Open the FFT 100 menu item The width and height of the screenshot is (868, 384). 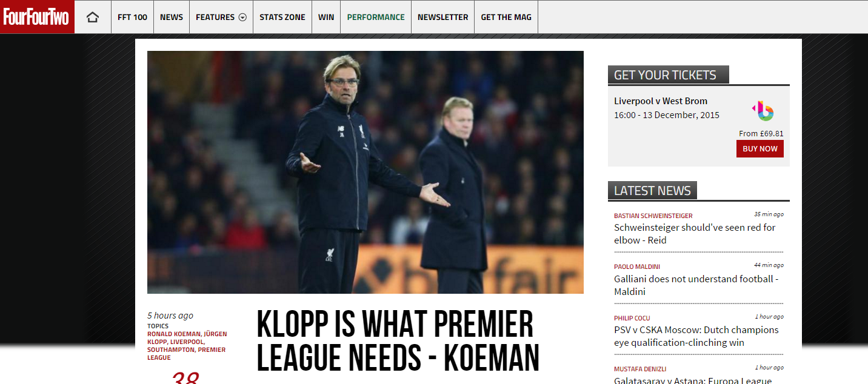pyautogui.click(x=132, y=17)
